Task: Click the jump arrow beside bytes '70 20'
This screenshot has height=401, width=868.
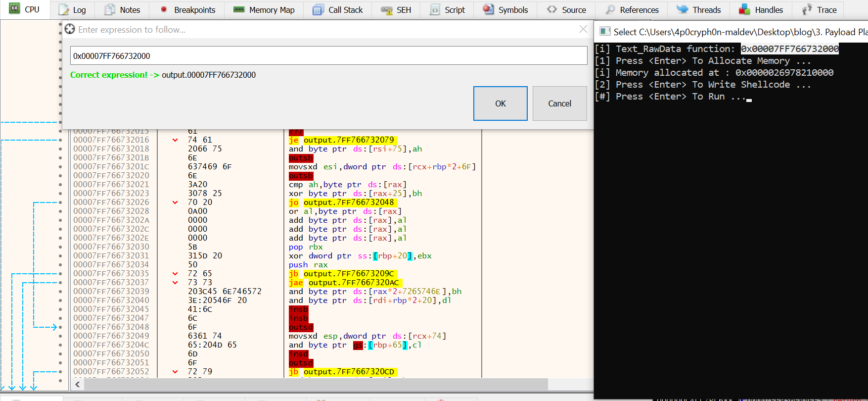Action: (x=175, y=202)
